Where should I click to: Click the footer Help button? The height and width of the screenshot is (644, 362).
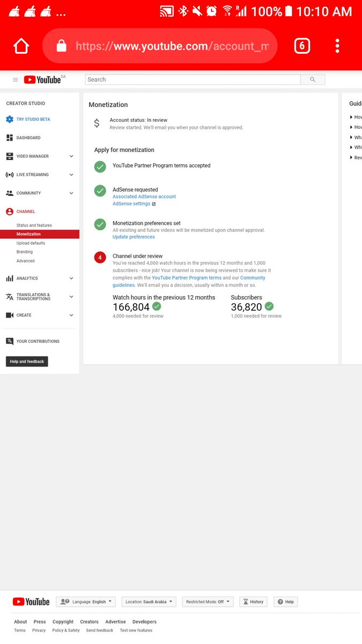click(x=286, y=602)
